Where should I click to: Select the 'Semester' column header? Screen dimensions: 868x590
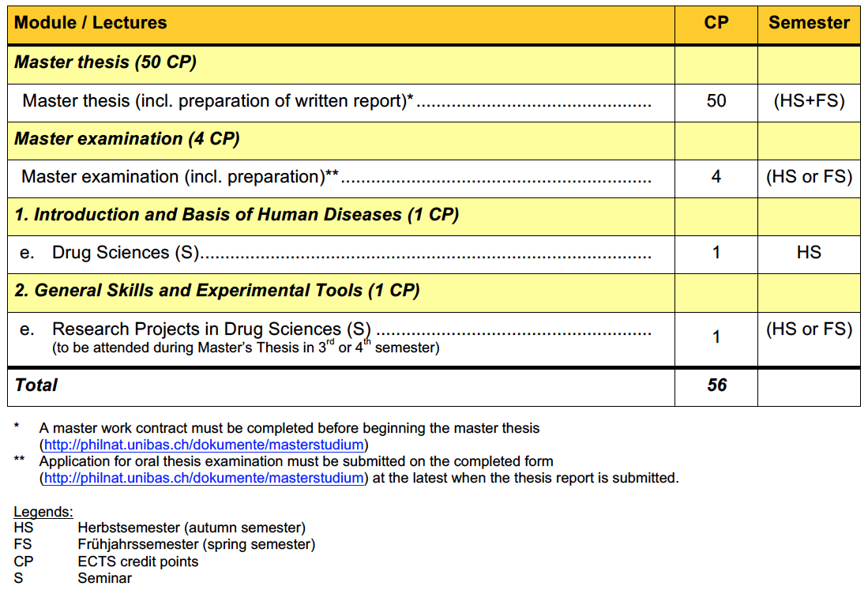809,23
